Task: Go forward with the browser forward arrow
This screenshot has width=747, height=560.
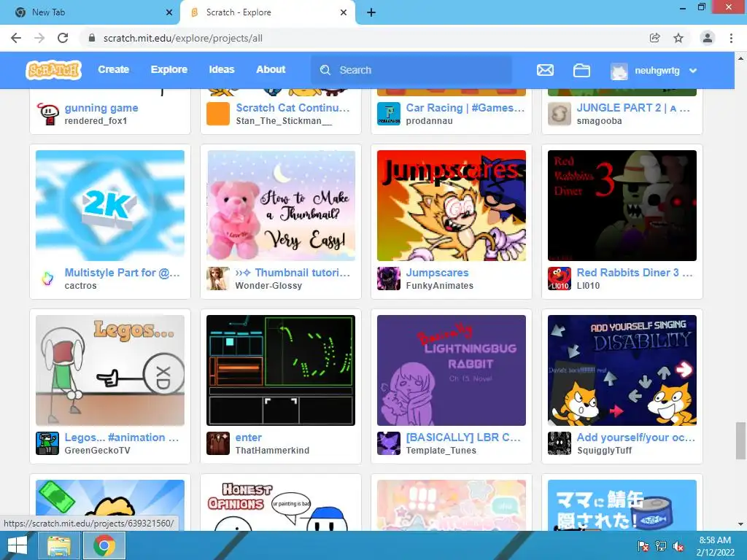Action: (x=39, y=38)
